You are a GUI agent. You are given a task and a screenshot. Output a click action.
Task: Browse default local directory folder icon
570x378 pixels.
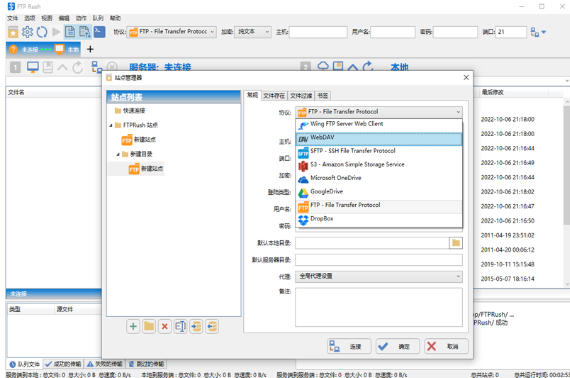click(456, 243)
